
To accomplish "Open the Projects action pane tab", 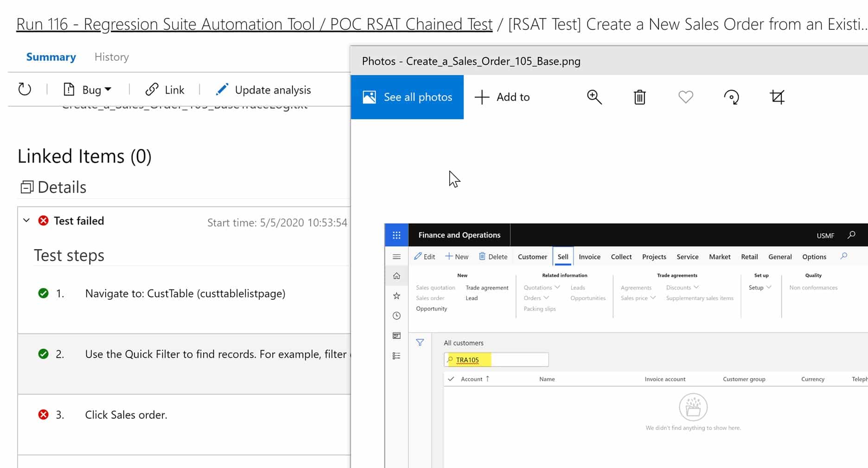I will coord(654,256).
